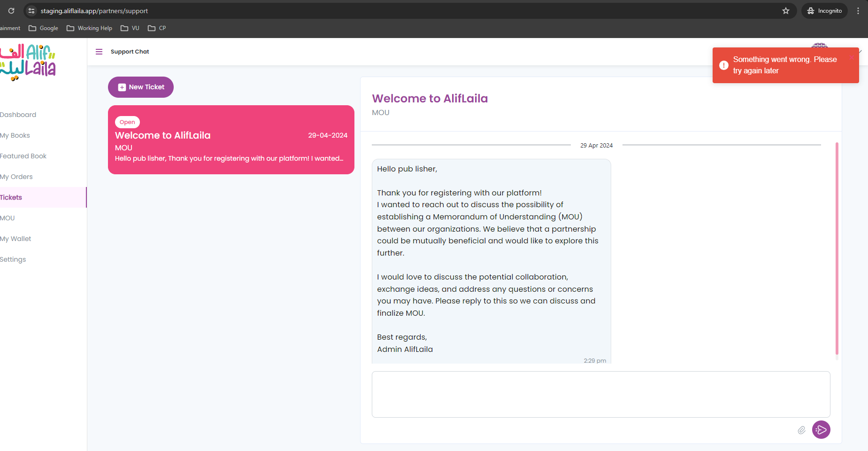Open the CP bookmarks folder
Screen dimensions: 868x451
click(x=157, y=28)
